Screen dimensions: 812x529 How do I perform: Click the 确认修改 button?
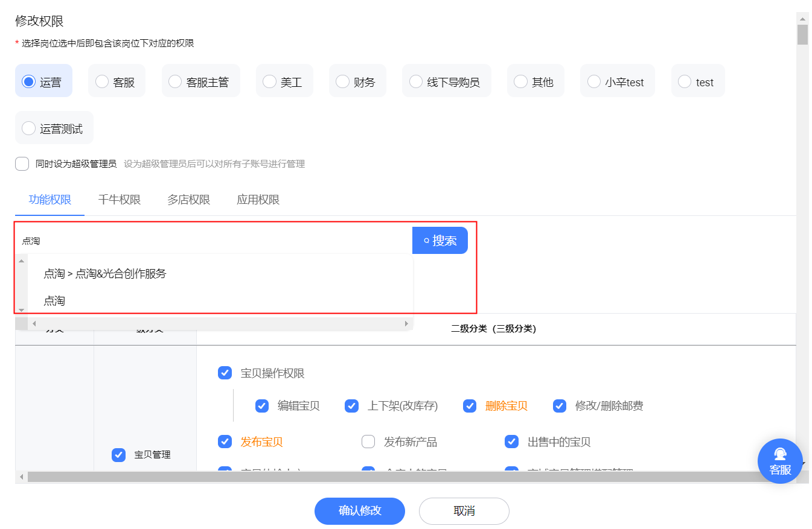(360, 511)
